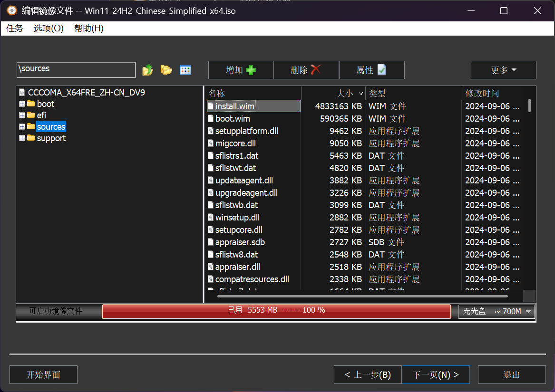Open the 更多 (More) dropdown

[503, 70]
